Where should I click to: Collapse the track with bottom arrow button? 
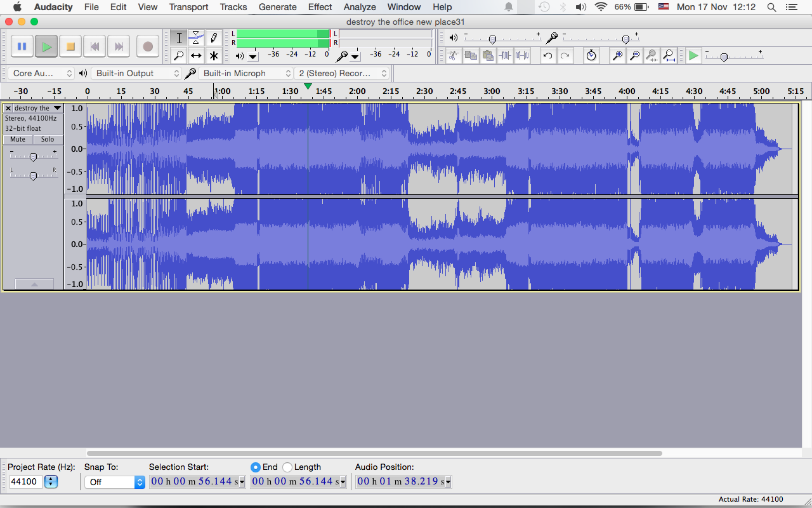34,284
